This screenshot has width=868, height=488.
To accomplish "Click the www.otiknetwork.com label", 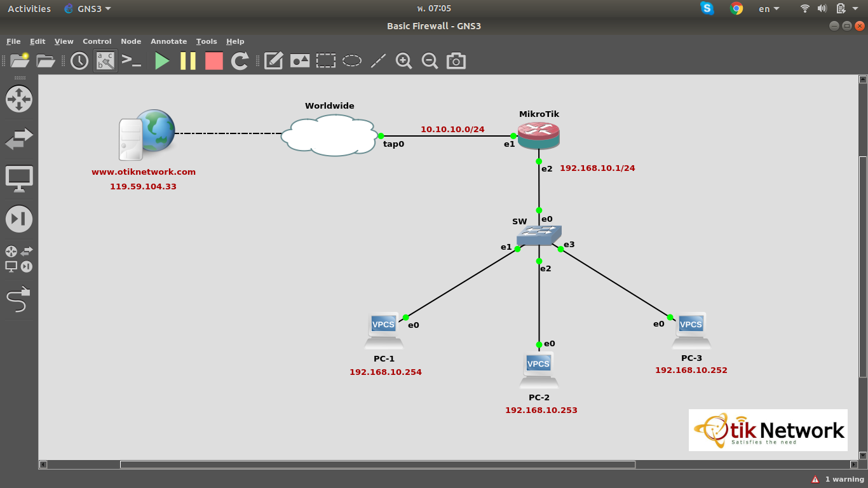I will click(x=144, y=172).
